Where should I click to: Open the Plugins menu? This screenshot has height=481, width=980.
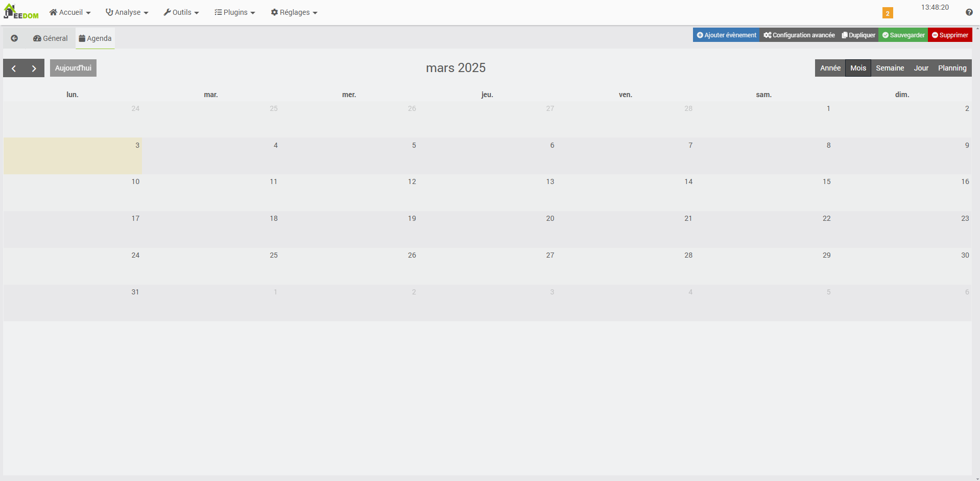[x=234, y=12]
